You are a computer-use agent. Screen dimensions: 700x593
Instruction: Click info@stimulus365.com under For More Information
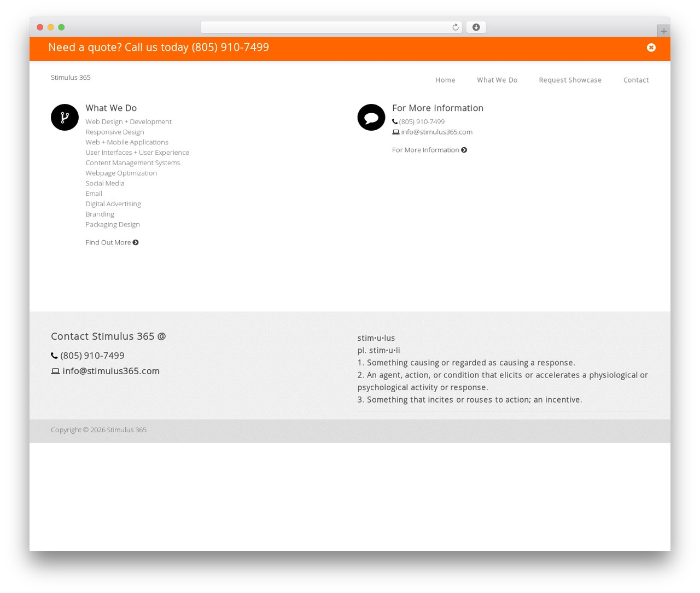(436, 132)
